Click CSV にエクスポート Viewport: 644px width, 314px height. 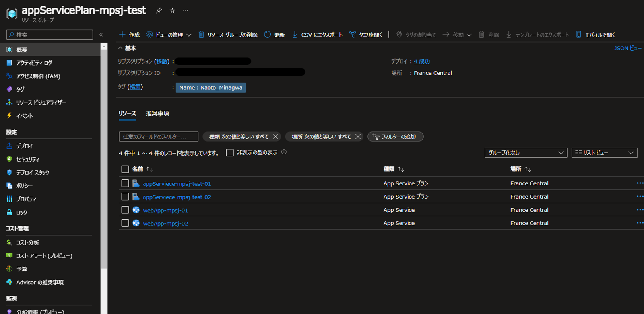coord(317,35)
